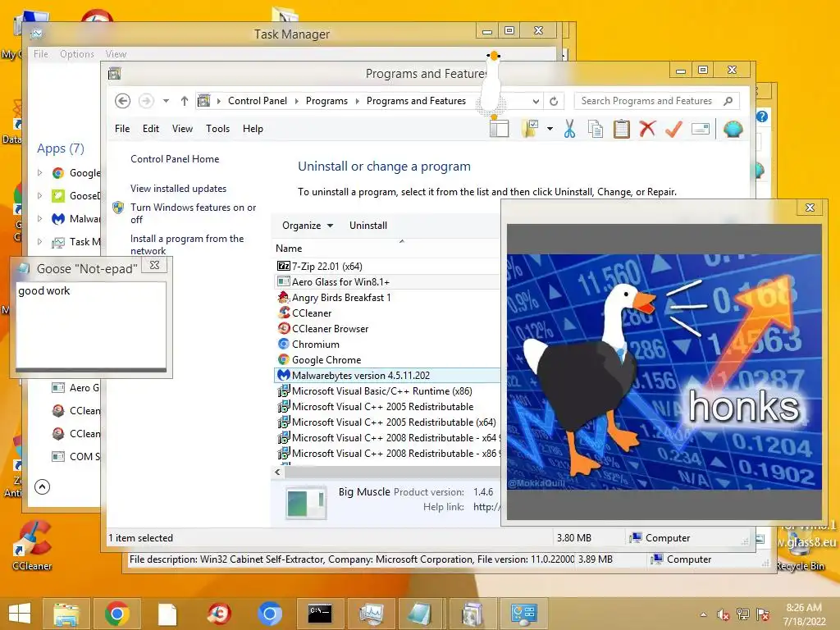The height and width of the screenshot is (630, 840).
Task: Open the address bar history dropdown
Action: pos(536,101)
